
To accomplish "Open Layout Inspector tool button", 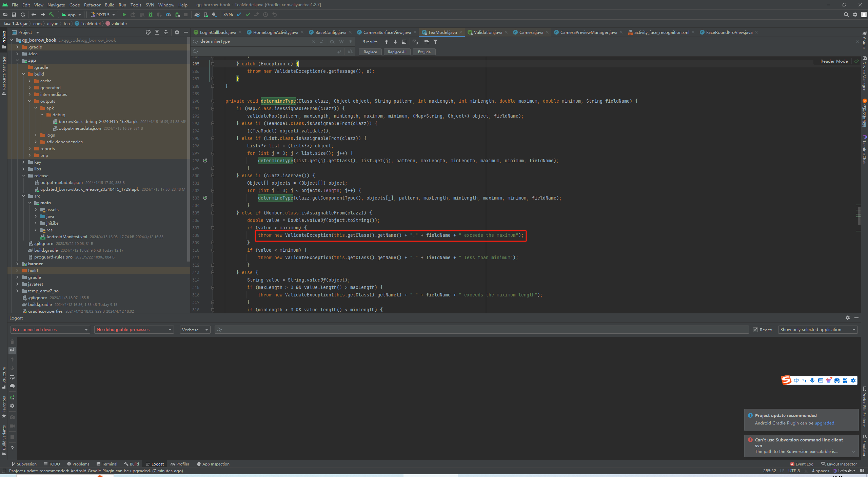I will tap(839, 464).
